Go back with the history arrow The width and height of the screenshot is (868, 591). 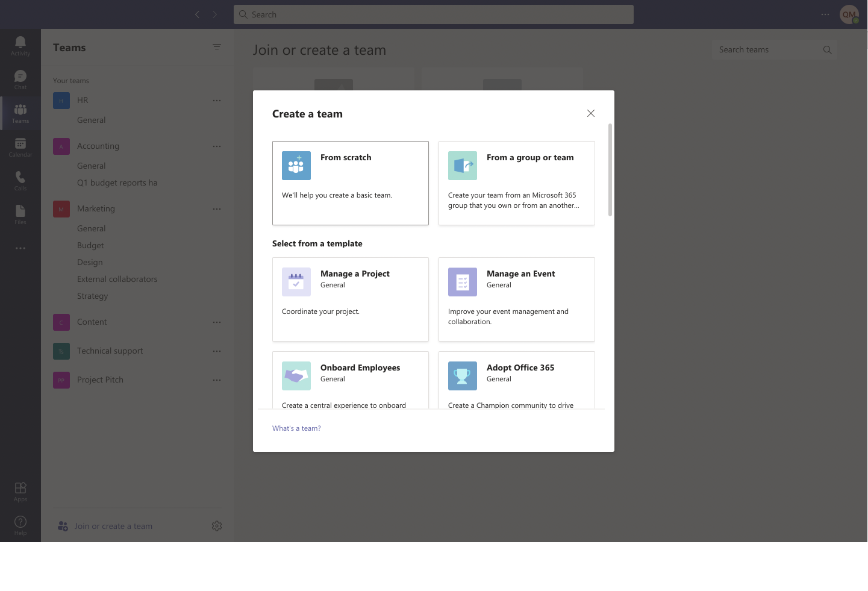point(197,14)
